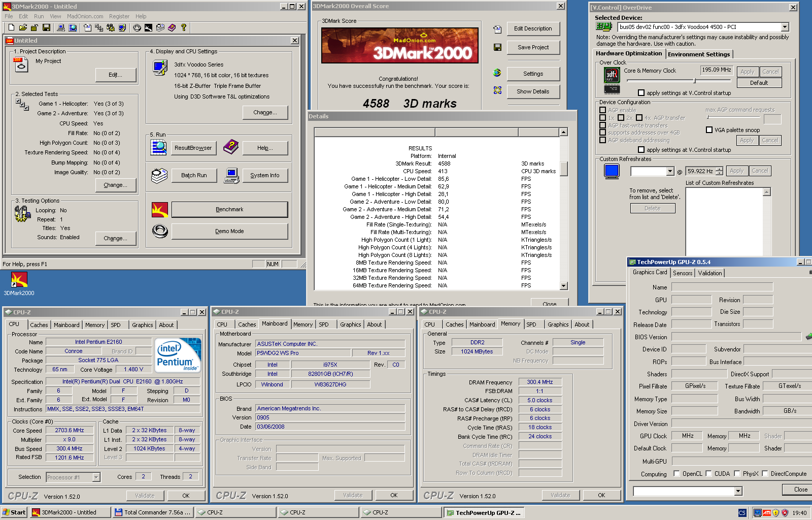Open Graphics tab in the right CPU-Z window
The height and width of the screenshot is (520, 812).
[x=558, y=324]
